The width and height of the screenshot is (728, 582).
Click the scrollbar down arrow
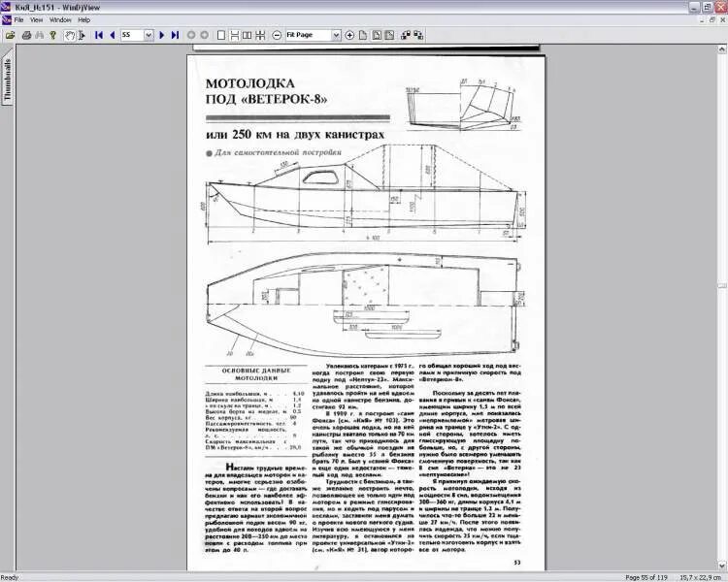[722, 566]
